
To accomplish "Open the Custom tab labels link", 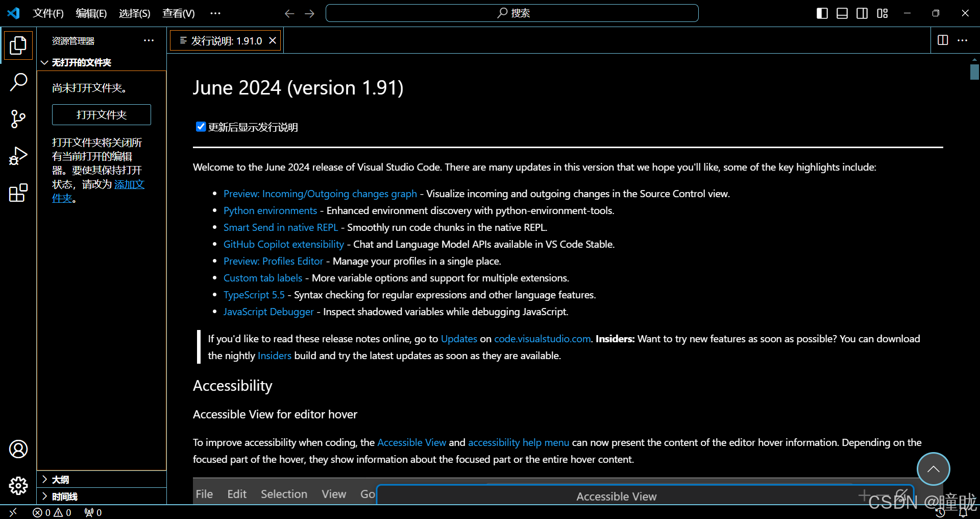I will (x=263, y=278).
